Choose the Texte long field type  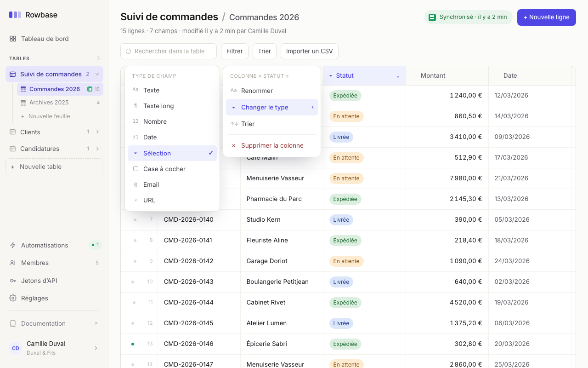point(172,106)
